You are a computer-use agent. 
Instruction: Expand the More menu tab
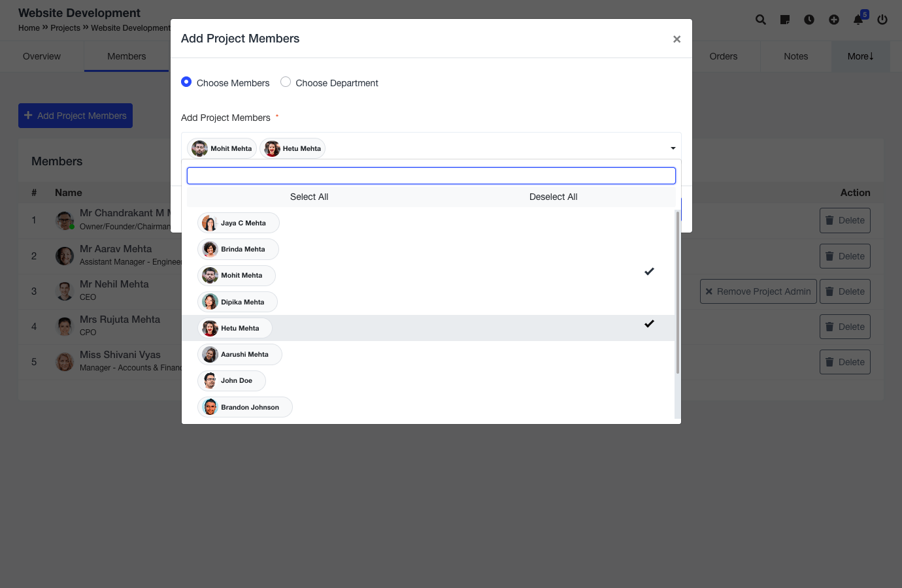point(860,56)
